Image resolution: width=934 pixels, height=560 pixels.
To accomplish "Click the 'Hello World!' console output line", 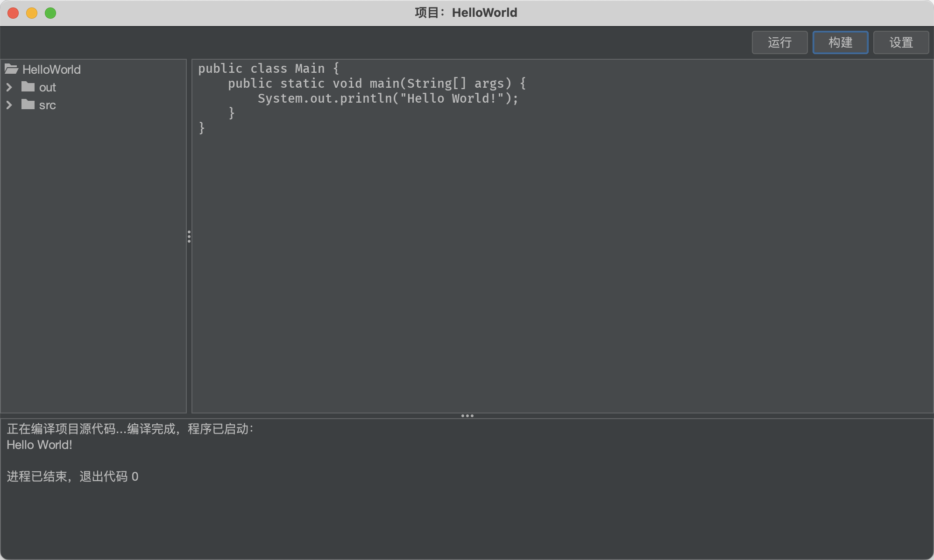I will [x=40, y=445].
